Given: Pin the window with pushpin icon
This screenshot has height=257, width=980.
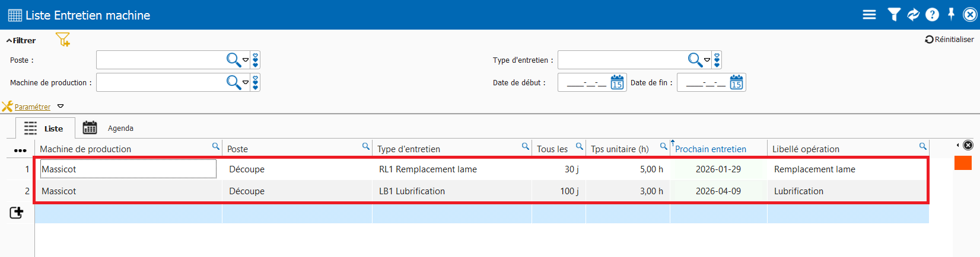Looking at the screenshot, I should (952, 14).
